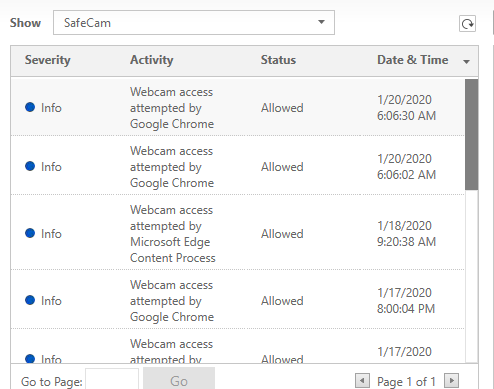Select the Google Chrome activity at 6:06:30 AM
This screenshot has width=494, height=389.
172,108
